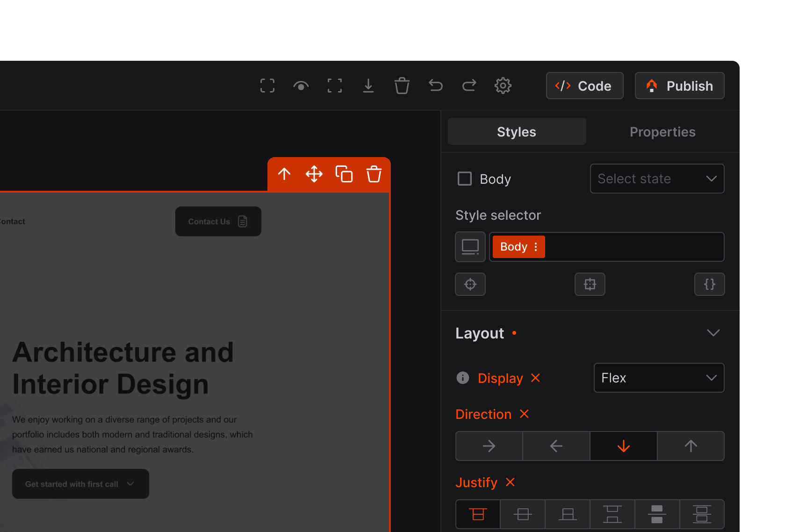Click the Justify property label
806x532 pixels.
pos(476,482)
